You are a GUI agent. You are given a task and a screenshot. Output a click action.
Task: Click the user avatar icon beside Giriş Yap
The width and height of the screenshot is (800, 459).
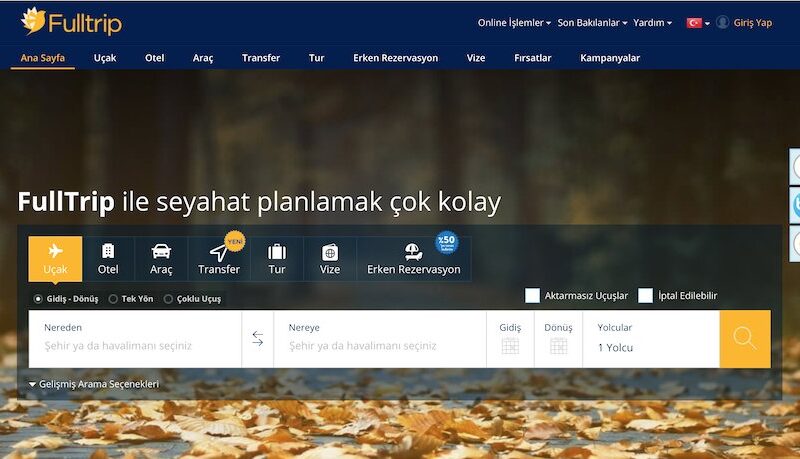[x=722, y=22]
